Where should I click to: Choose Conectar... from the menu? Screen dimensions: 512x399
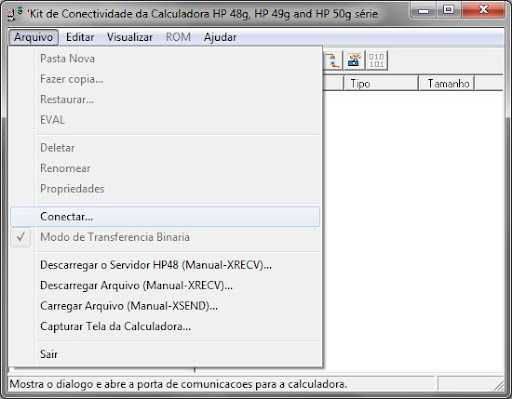165,217
